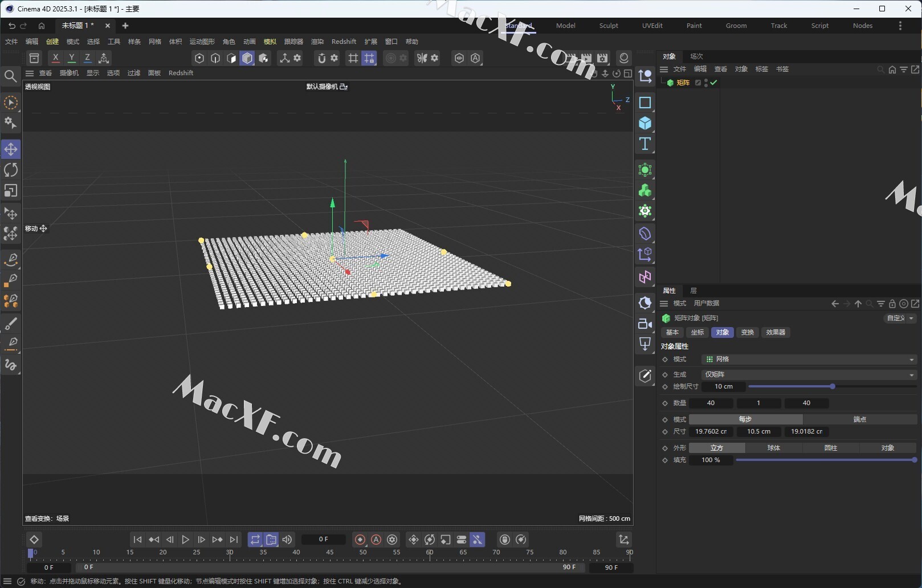Open Attribute Manager hamburger menu

click(x=664, y=304)
